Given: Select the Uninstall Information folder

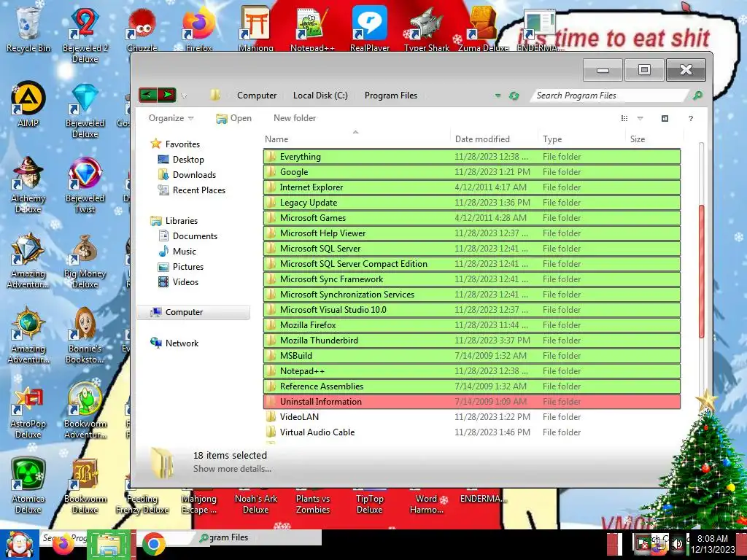Looking at the screenshot, I should [472, 402].
